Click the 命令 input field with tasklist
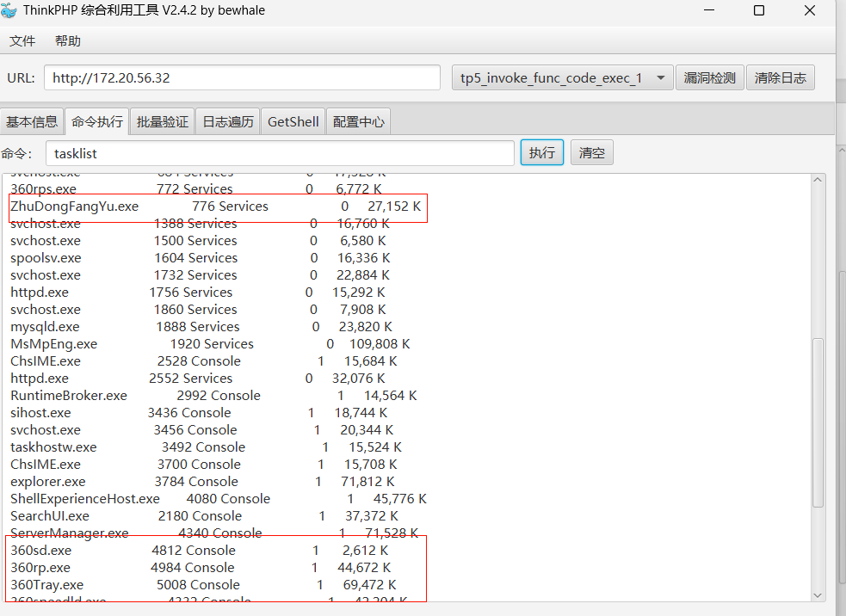This screenshot has height=616, width=846. click(x=280, y=153)
